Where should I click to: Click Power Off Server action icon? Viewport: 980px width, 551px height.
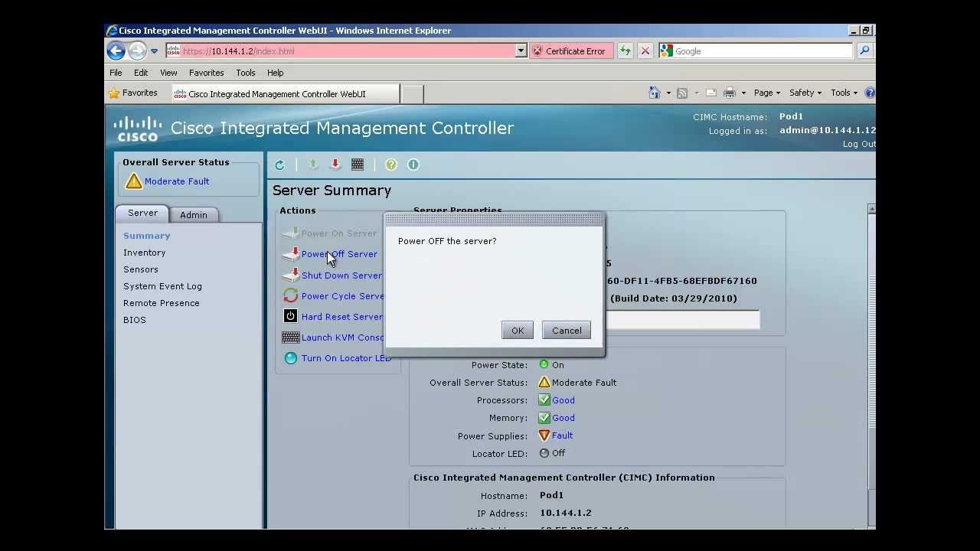(291, 254)
